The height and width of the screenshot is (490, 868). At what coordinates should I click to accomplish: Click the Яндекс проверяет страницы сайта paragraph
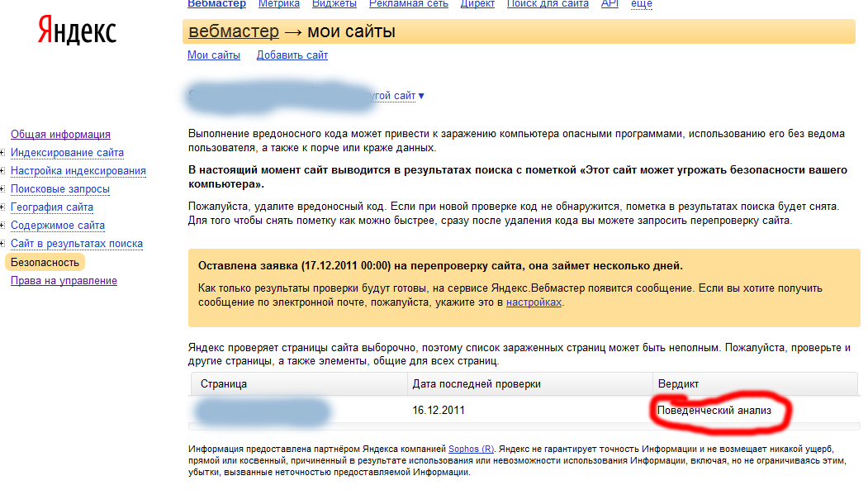point(519,354)
